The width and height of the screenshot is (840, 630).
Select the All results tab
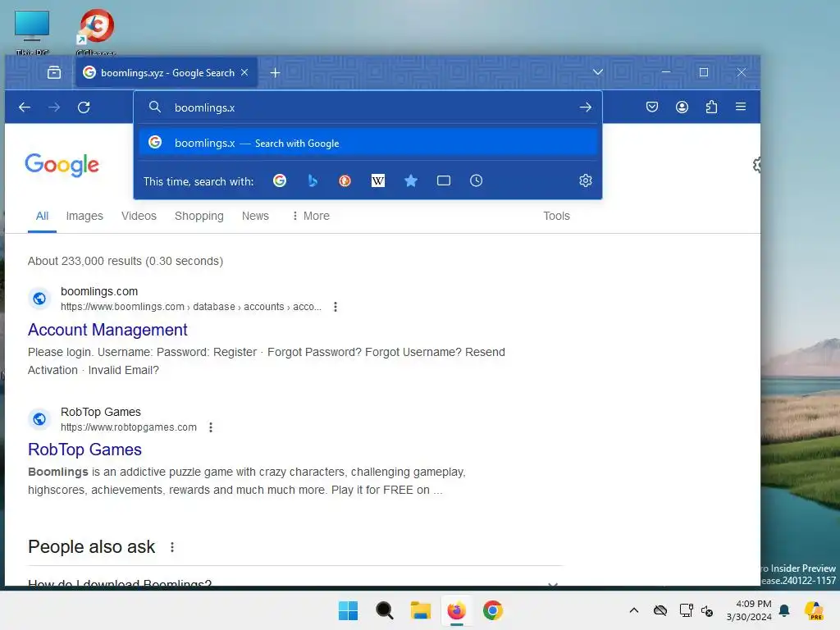[42, 216]
